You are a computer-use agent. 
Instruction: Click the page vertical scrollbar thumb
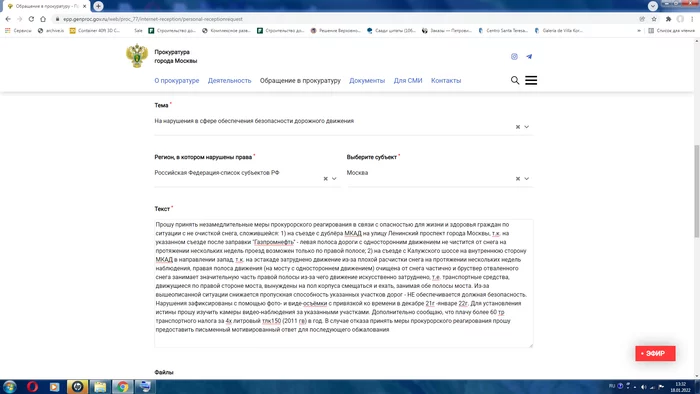[x=696, y=192]
